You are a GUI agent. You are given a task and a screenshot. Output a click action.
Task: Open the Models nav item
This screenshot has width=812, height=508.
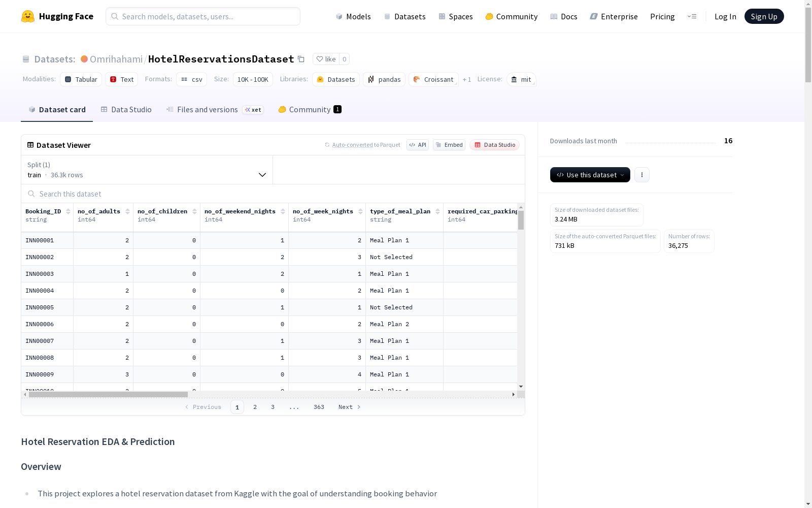(x=353, y=16)
